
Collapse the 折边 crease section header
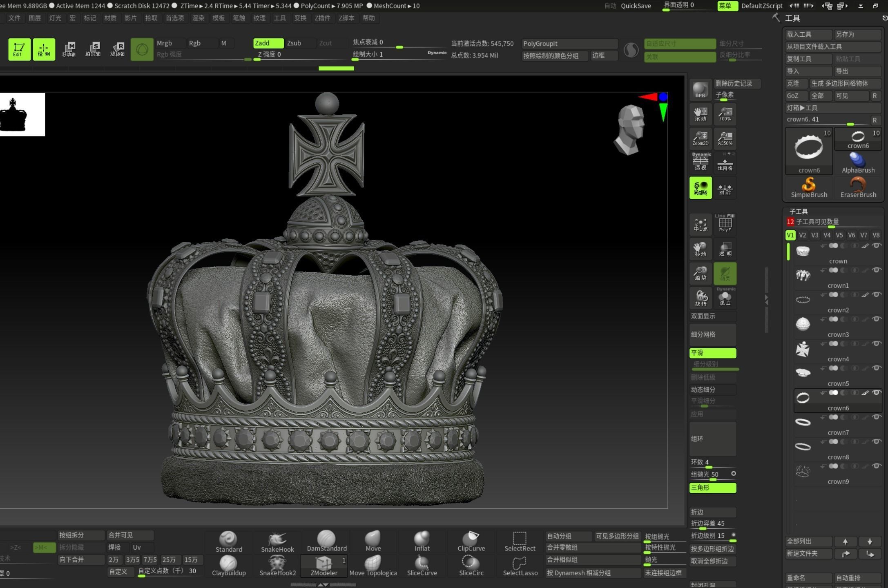coord(713,512)
